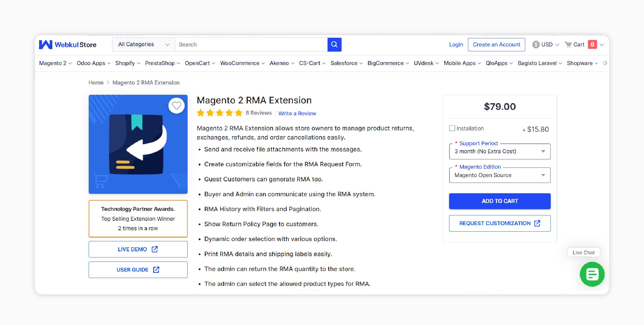Image resolution: width=644 pixels, height=325 pixels.
Task: Open the USER GUIDE link
Action: point(138,270)
